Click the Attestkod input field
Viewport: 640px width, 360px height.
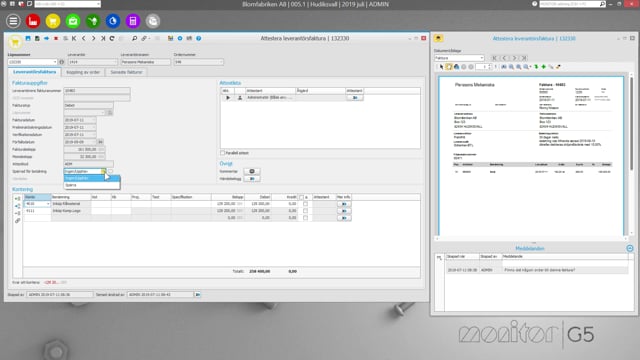(x=89, y=164)
